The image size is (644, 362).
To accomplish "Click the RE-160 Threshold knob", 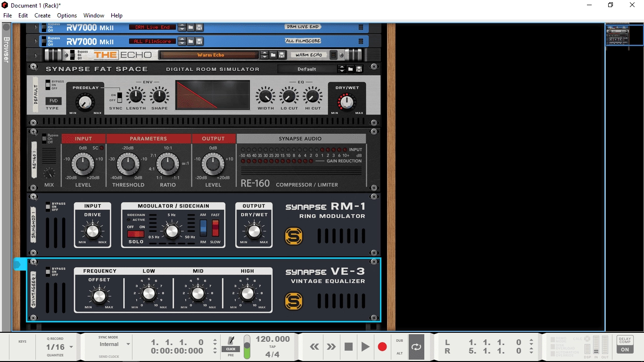I will click(128, 165).
